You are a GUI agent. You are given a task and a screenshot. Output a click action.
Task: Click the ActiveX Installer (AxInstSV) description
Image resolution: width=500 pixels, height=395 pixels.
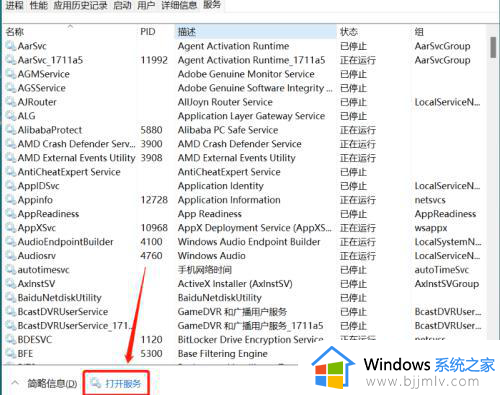[235, 284]
